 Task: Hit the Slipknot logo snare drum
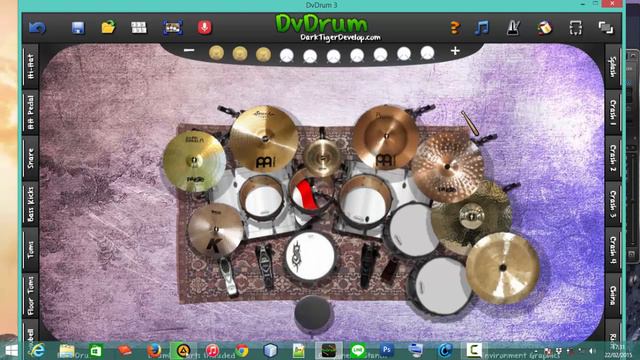pyautogui.click(x=310, y=257)
